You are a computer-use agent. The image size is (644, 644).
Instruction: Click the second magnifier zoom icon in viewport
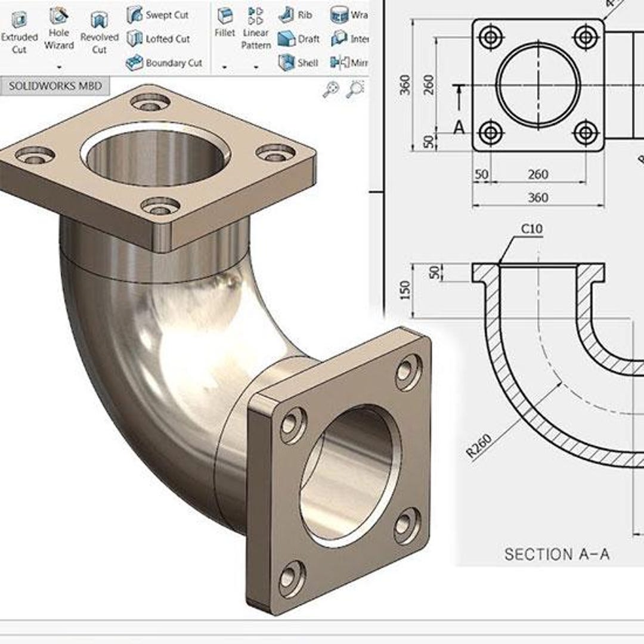(355, 89)
